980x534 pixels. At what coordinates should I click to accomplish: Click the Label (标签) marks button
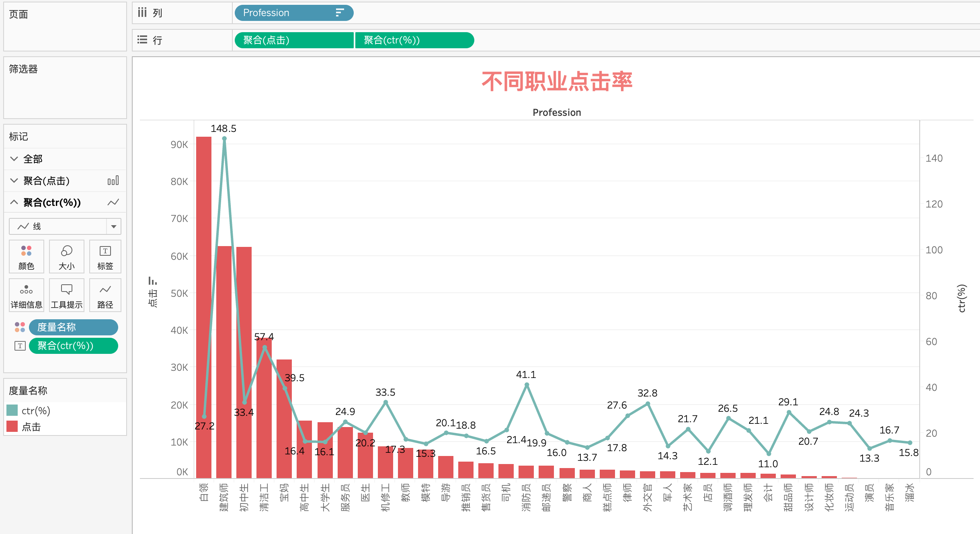click(105, 257)
